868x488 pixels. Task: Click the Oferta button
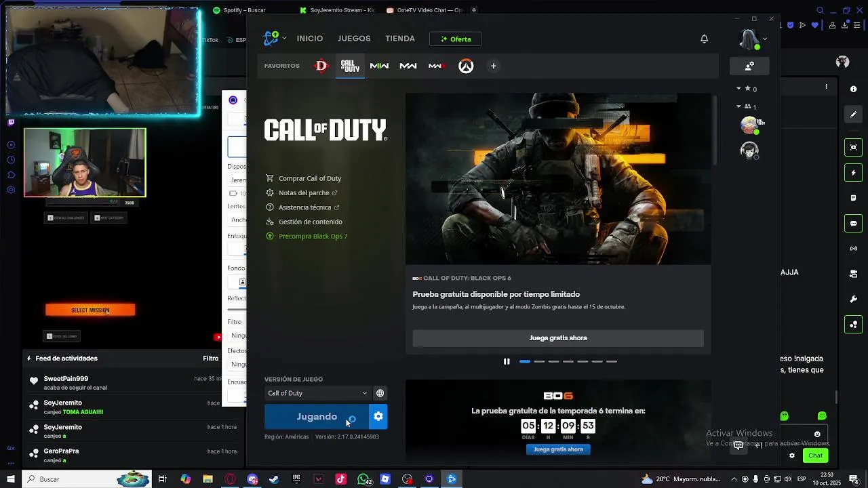click(456, 39)
